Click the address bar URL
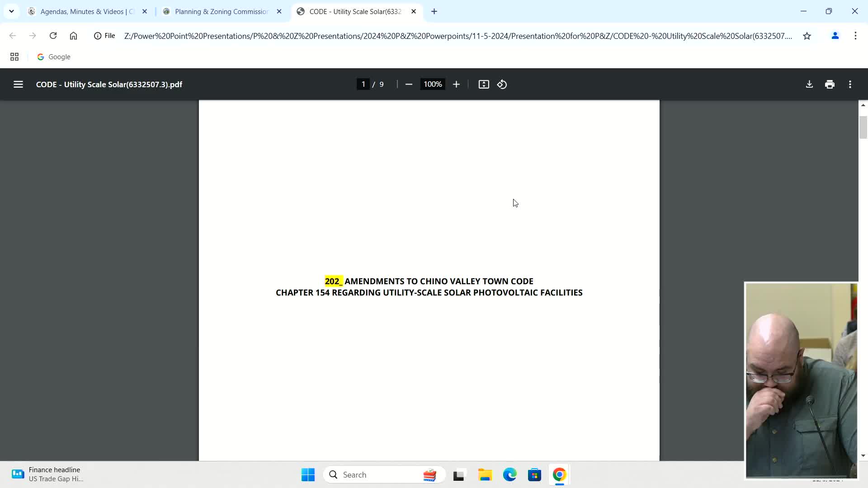 click(458, 36)
